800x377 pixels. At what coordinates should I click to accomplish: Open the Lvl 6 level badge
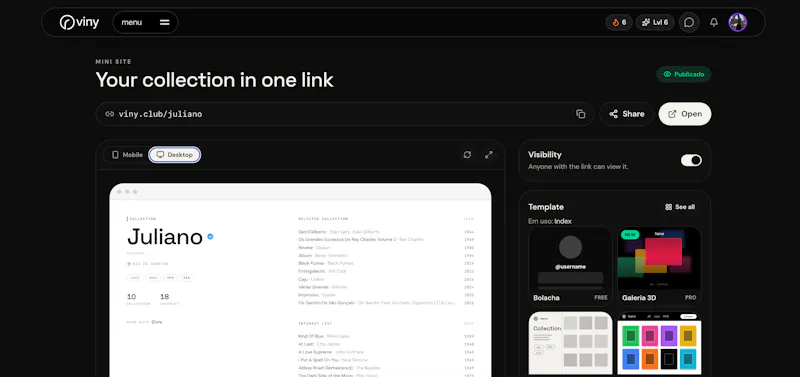point(655,22)
